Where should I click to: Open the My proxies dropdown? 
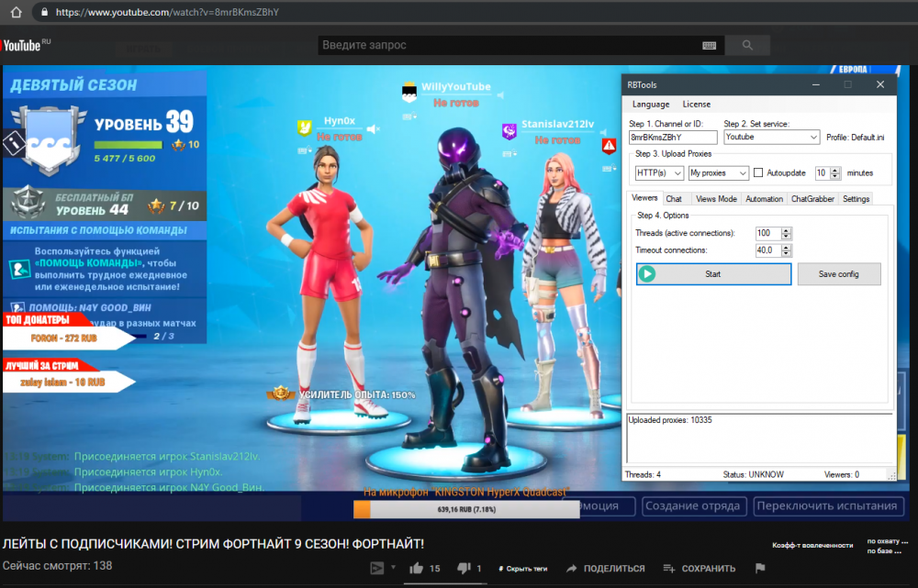tap(719, 172)
